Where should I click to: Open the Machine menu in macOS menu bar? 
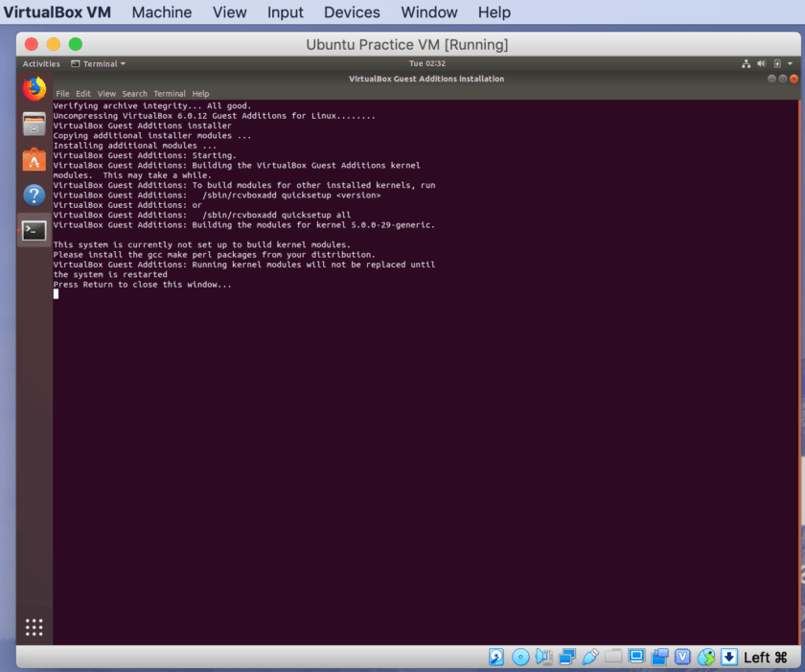click(x=162, y=12)
